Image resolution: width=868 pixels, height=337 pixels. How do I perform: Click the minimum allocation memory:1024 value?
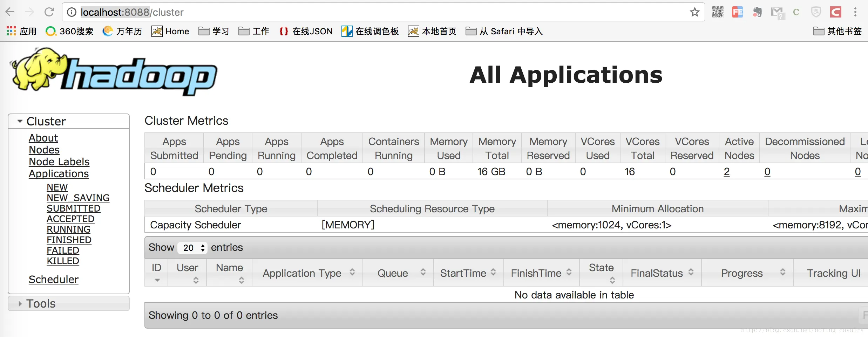pos(612,225)
